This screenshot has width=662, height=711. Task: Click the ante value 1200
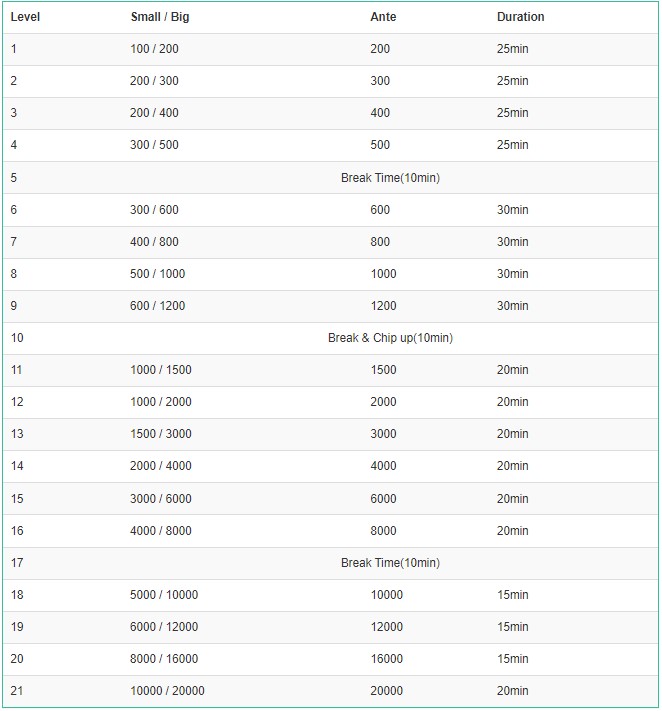click(x=383, y=306)
